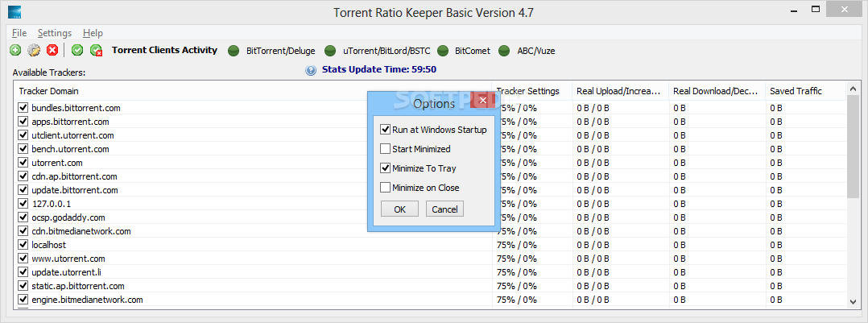Uncheck the update.utorrent.li tracker
Image resolution: width=868 pixels, height=323 pixels.
click(x=23, y=272)
